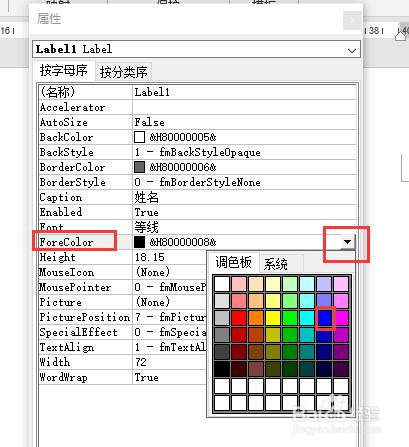The image size is (409, 447).
Task: Select the PicturePosition property name
Action: tap(85, 317)
